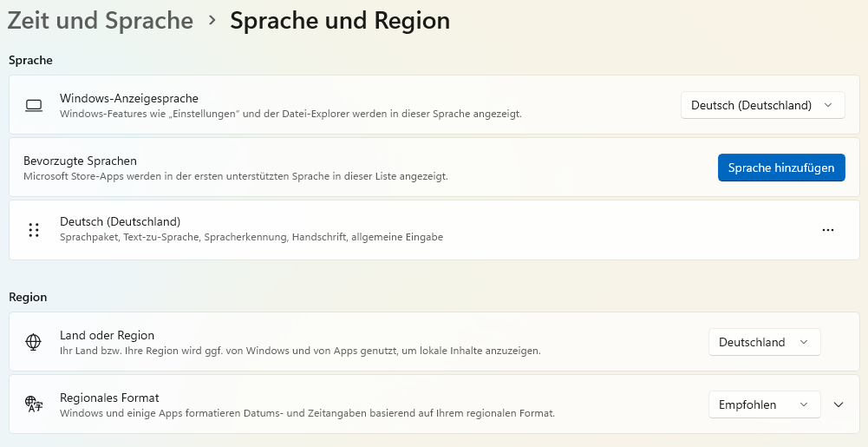The height and width of the screenshot is (447, 868).
Task: Click the Sprache hinzufügen button
Action: 781,168
